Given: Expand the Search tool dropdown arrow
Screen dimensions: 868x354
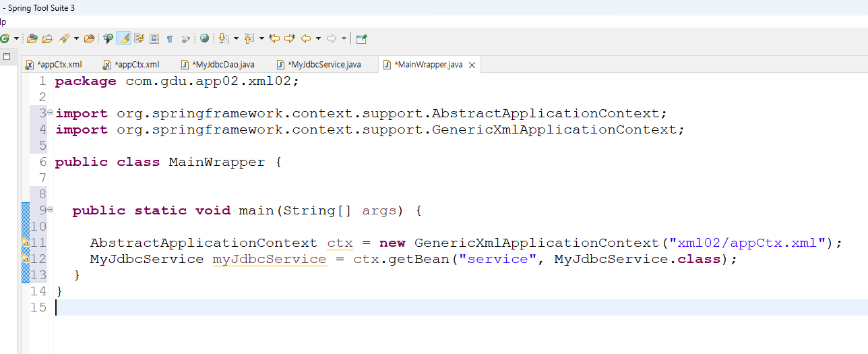Looking at the screenshot, I should click(76, 38).
